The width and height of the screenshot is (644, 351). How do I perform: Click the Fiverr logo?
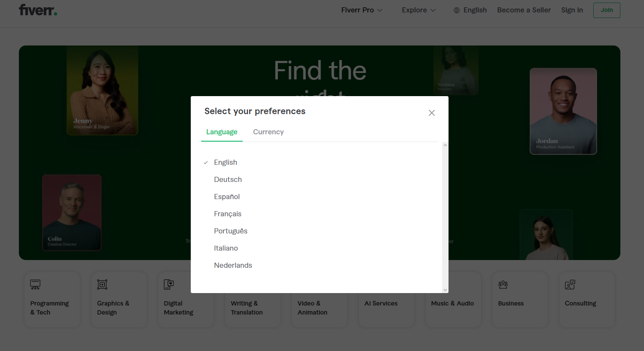tap(38, 10)
